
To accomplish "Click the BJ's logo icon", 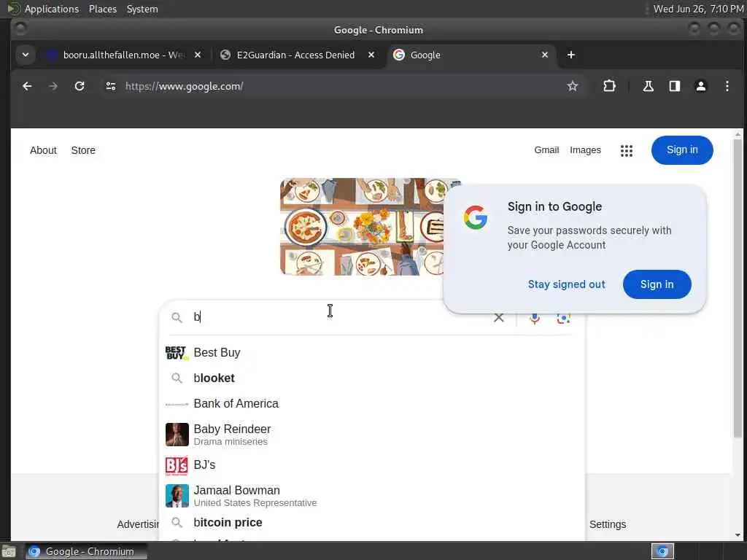I will pyautogui.click(x=177, y=466).
